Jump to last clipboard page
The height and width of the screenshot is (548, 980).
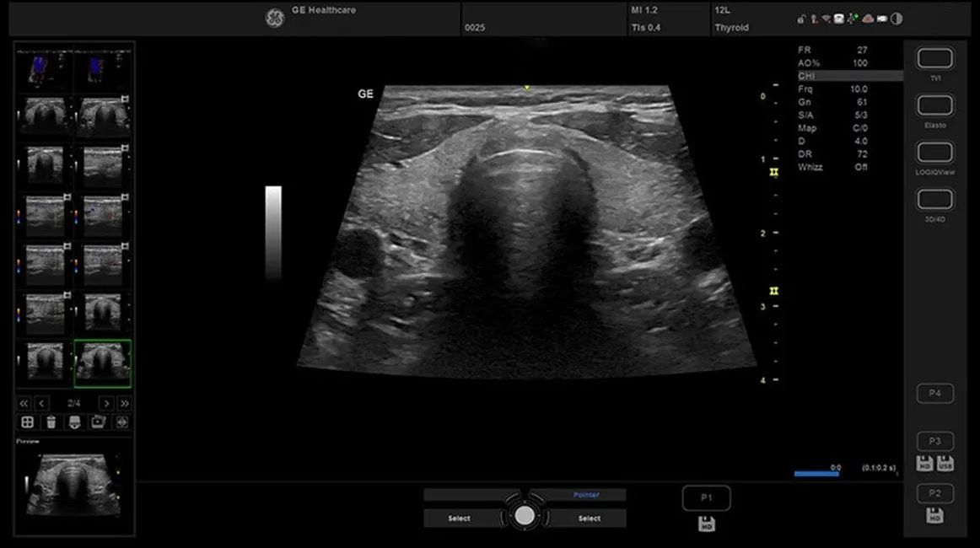click(124, 403)
